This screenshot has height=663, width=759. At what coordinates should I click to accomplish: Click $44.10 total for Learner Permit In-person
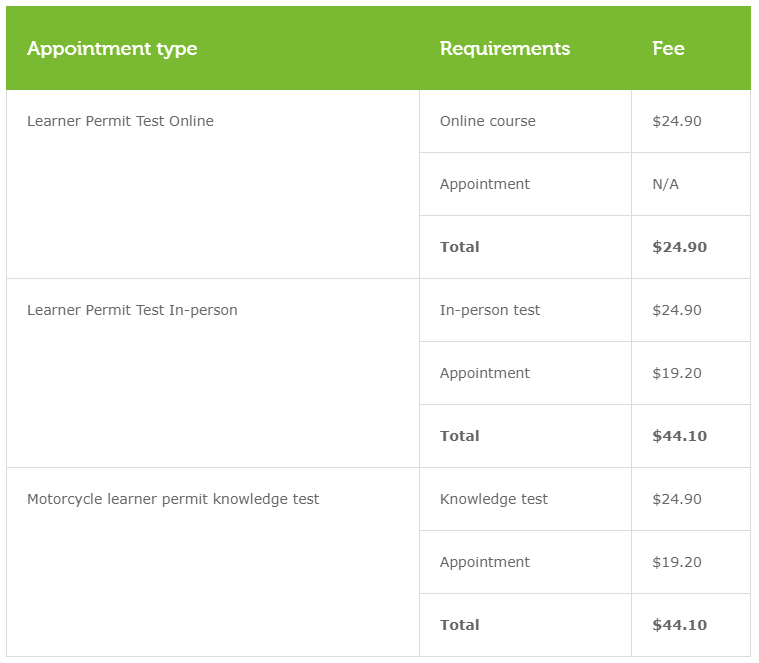click(x=679, y=436)
